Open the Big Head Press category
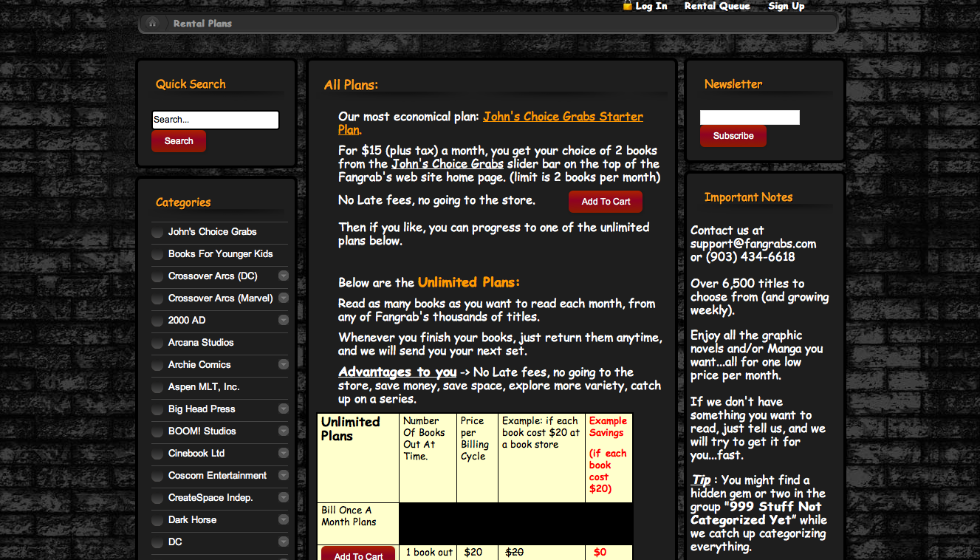Image resolution: width=980 pixels, height=560 pixels. click(x=202, y=409)
